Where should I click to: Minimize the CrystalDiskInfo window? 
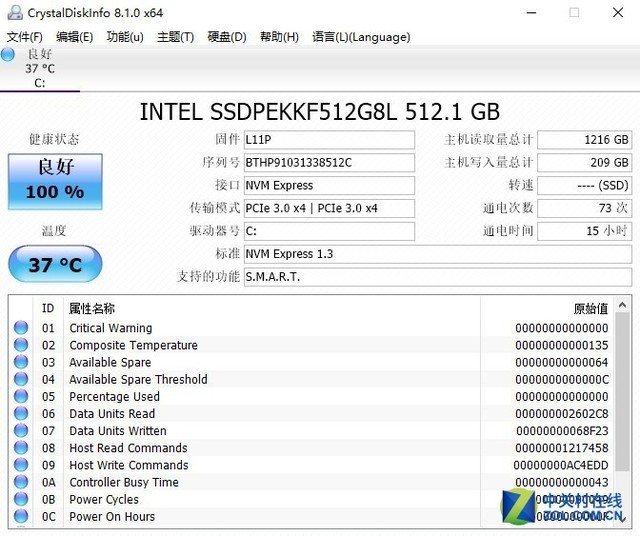pyautogui.click(x=531, y=13)
